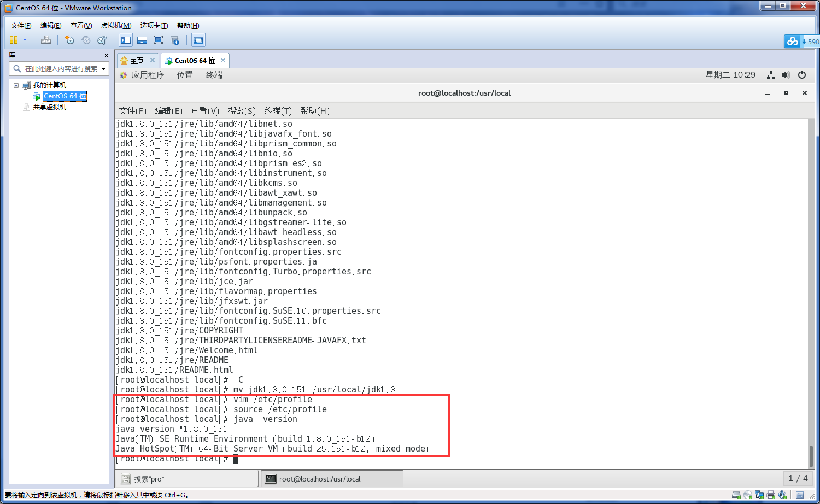Image resolution: width=820 pixels, height=504 pixels.
Task: Switch to the 主页 tab
Action: tap(137, 61)
